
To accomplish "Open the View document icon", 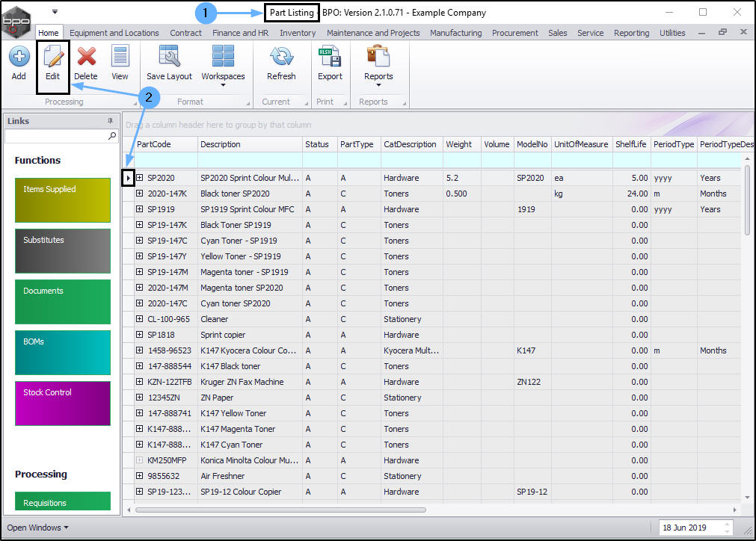I will pos(120,56).
